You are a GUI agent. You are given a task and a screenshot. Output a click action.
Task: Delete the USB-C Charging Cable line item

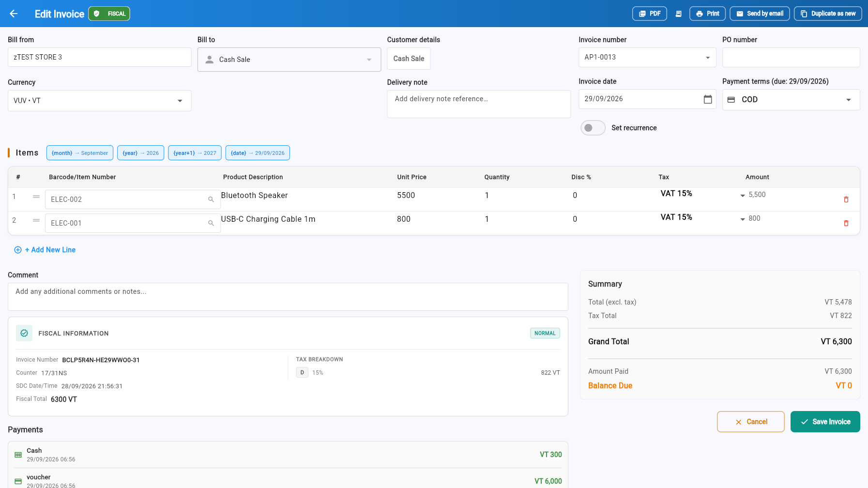846,223
